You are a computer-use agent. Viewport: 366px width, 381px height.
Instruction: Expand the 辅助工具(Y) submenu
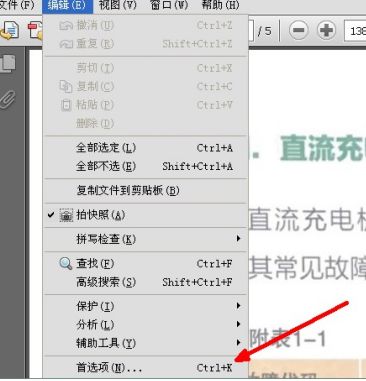click(146, 343)
